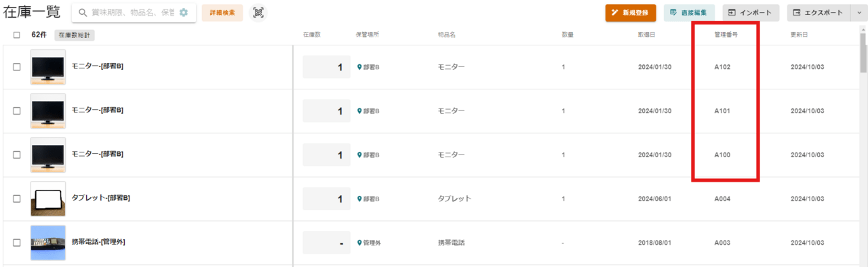The image size is (868, 267).
Task: Click location pin in 携帯電話 row
Action: pos(359,243)
